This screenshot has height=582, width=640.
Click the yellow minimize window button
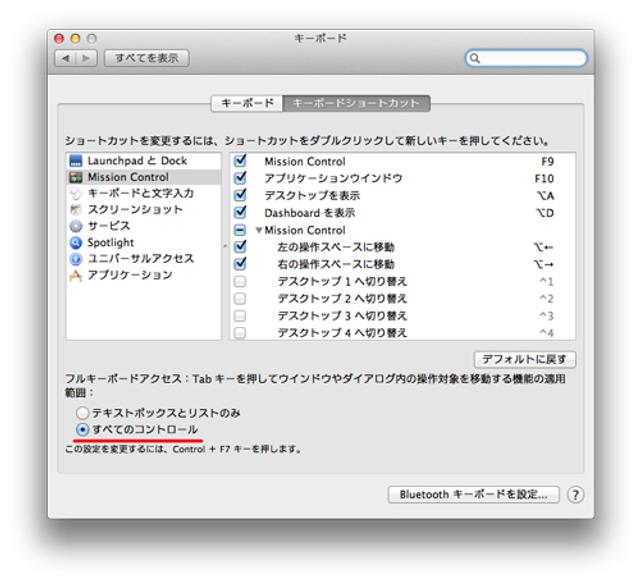click(x=76, y=38)
